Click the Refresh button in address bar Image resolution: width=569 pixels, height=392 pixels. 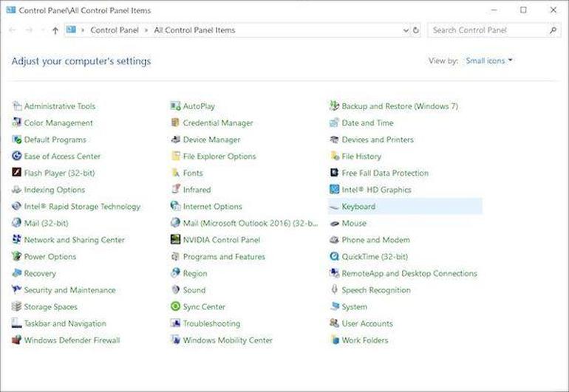[416, 30]
